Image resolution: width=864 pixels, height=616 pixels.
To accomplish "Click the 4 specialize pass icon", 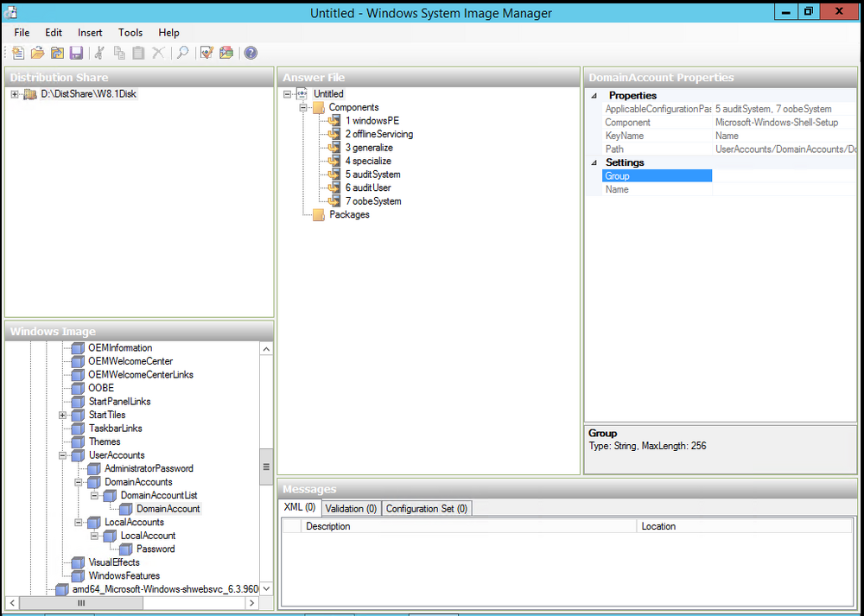I will click(x=334, y=161).
